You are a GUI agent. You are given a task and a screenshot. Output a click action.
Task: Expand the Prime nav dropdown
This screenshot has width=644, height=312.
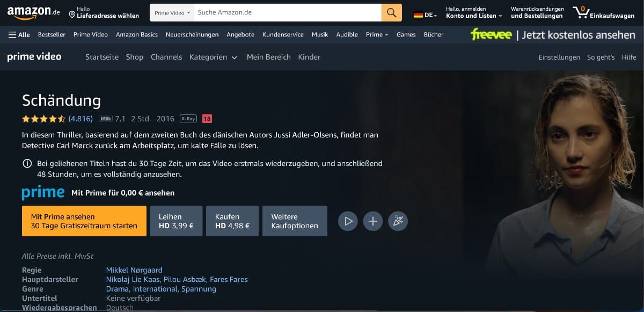(377, 34)
